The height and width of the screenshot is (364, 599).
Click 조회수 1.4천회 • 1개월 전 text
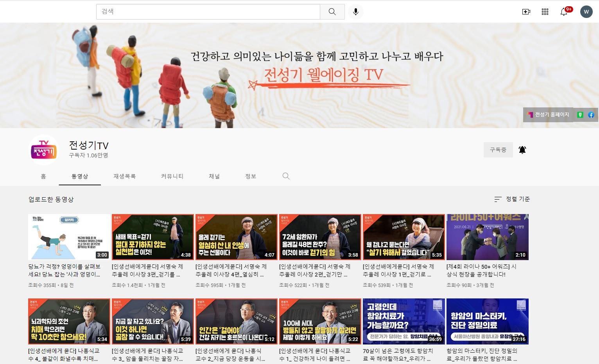[x=138, y=285]
